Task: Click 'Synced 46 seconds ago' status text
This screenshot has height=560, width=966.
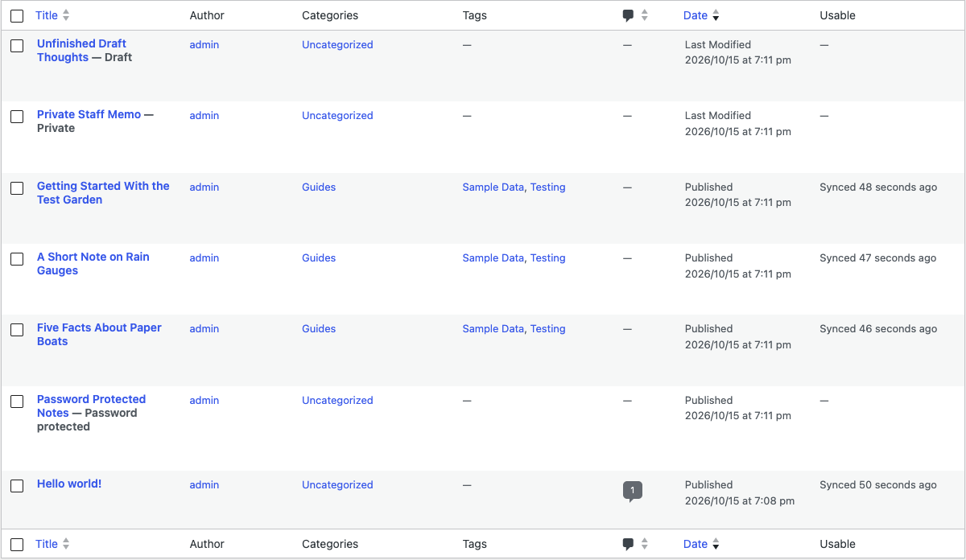Action: click(878, 328)
